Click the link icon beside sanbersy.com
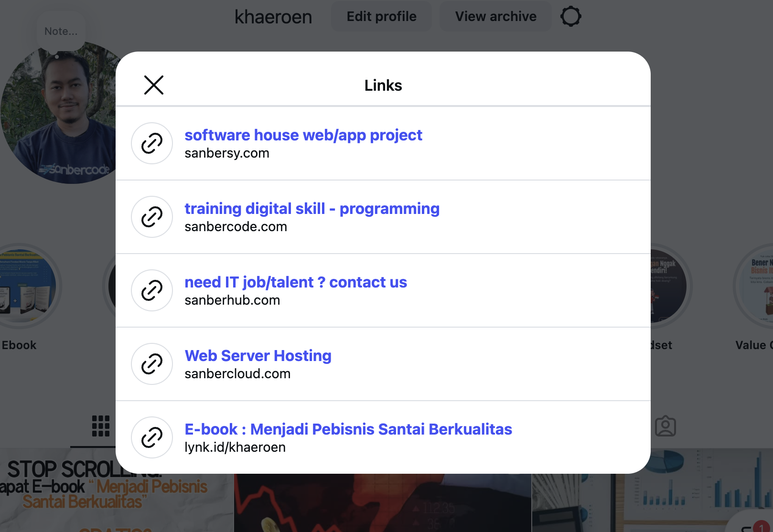773x532 pixels. [152, 143]
